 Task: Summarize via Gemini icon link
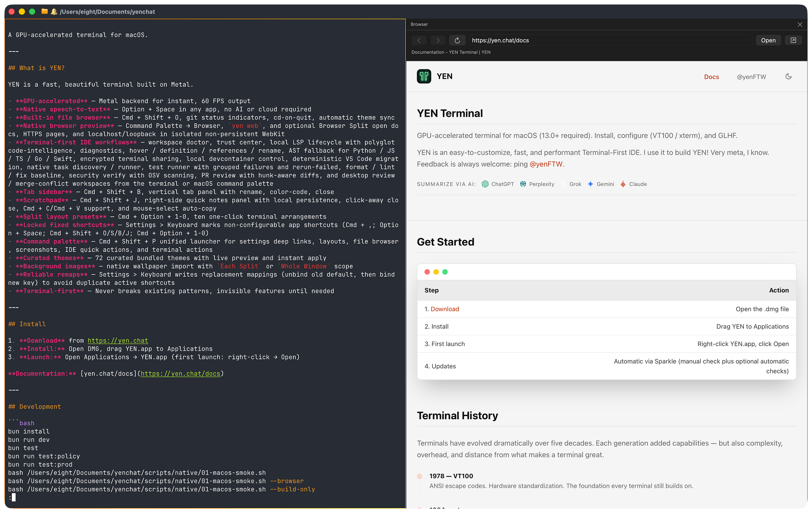(590, 184)
